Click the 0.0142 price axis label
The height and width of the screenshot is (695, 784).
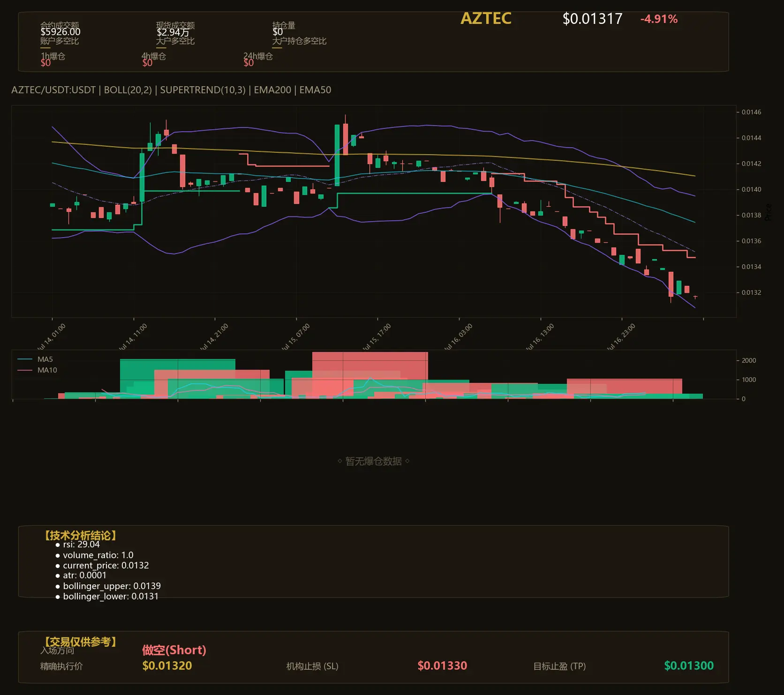pos(751,164)
